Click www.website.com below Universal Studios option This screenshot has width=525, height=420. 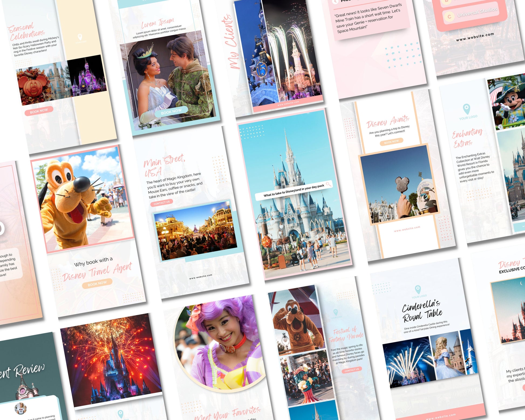[x=475, y=37]
